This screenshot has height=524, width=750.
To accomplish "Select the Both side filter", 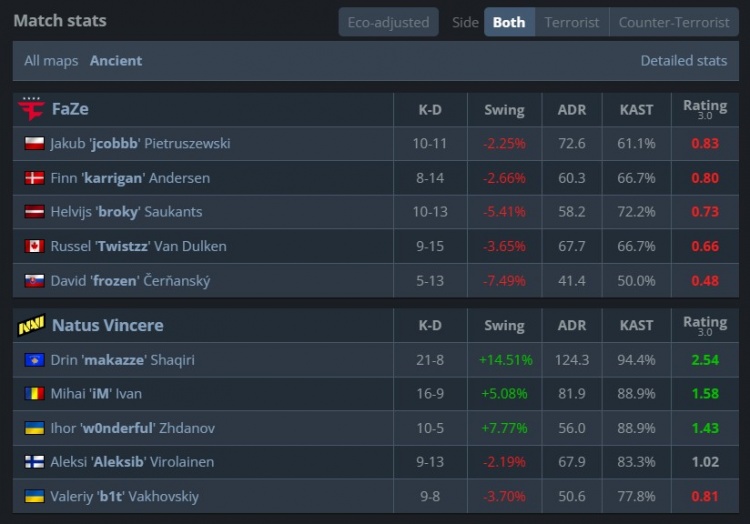I will tap(509, 22).
